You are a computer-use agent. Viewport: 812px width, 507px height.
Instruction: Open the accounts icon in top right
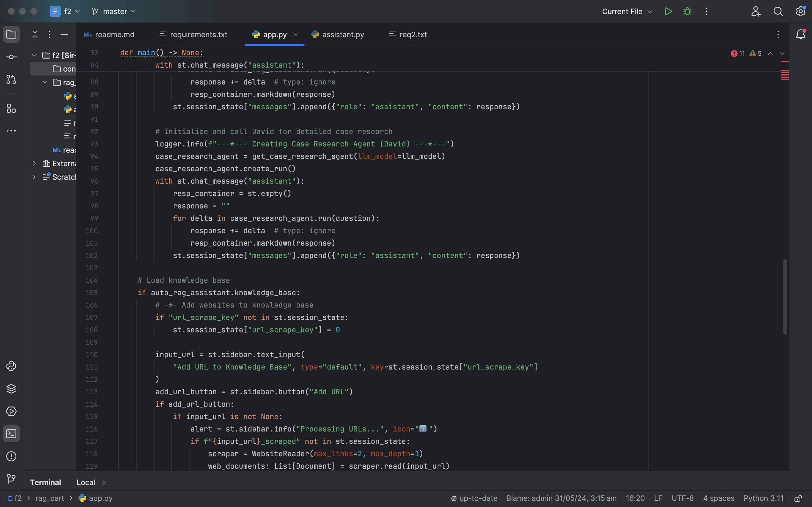(x=755, y=11)
